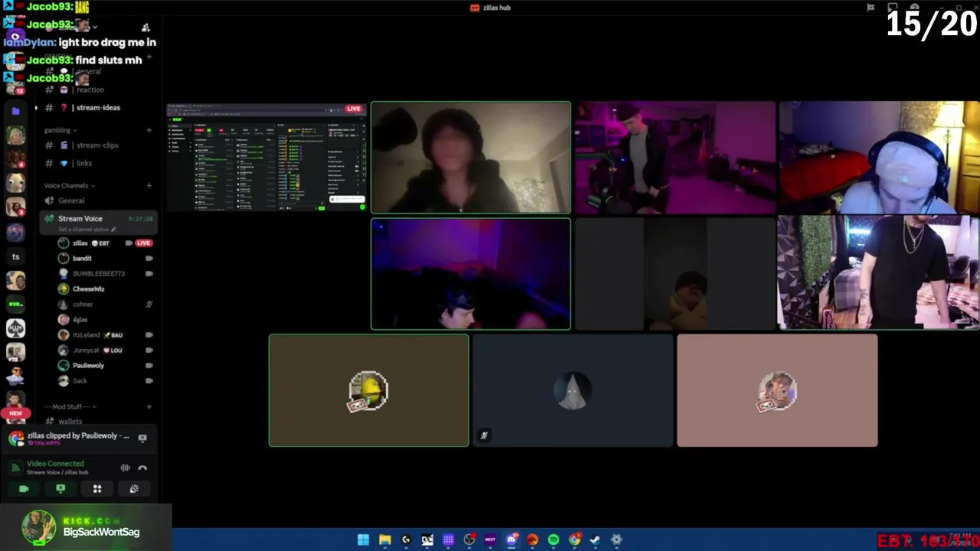Collapse the Voice Channels category
Image resolution: width=980 pixels, height=551 pixels.
point(69,185)
